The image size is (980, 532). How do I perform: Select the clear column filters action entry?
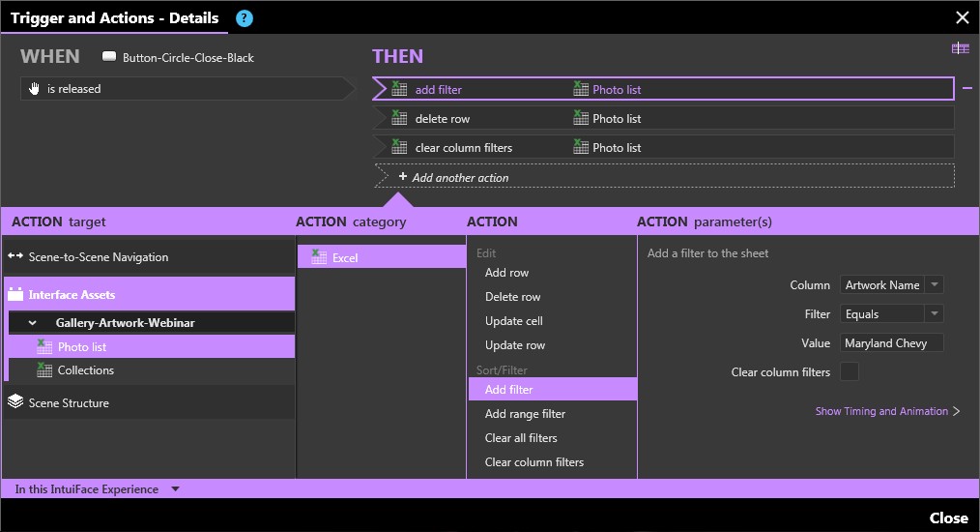(663, 146)
